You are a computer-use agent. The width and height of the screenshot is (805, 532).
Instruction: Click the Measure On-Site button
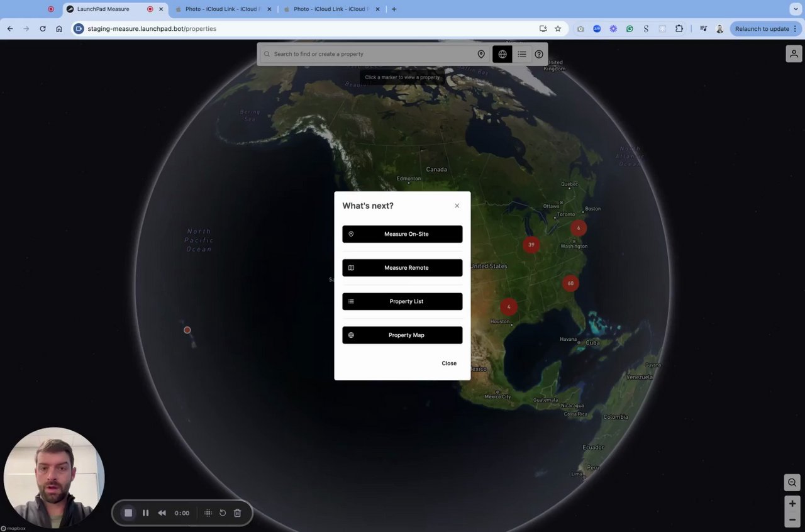[x=402, y=234]
